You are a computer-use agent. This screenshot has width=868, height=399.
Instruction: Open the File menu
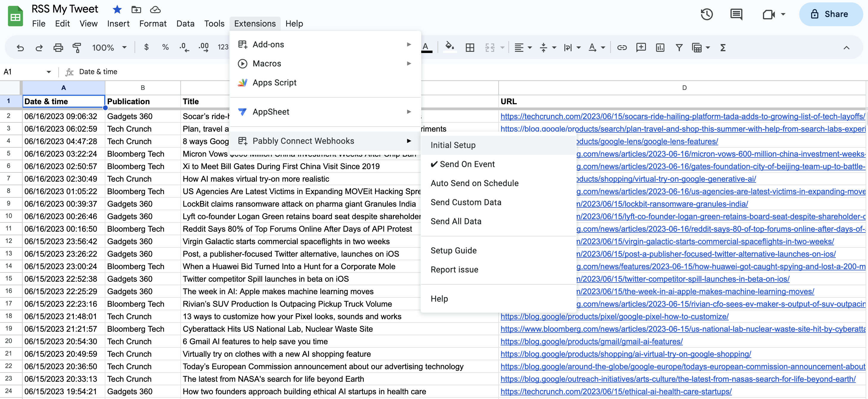(39, 24)
